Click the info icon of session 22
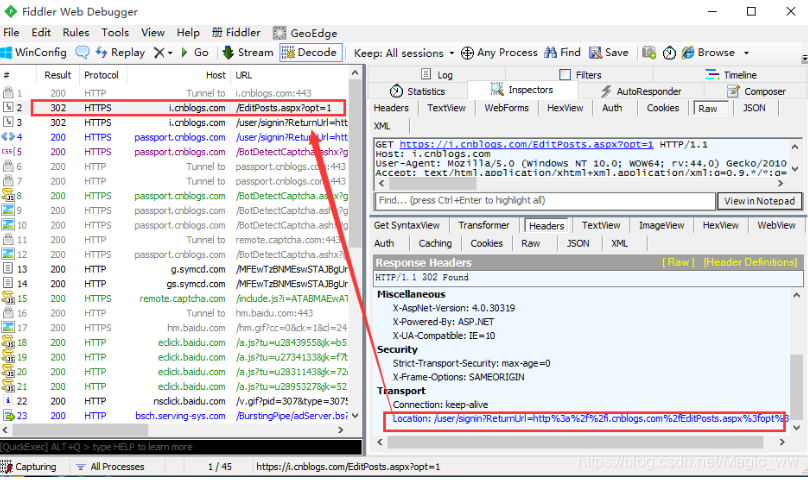 (x=8, y=401)
